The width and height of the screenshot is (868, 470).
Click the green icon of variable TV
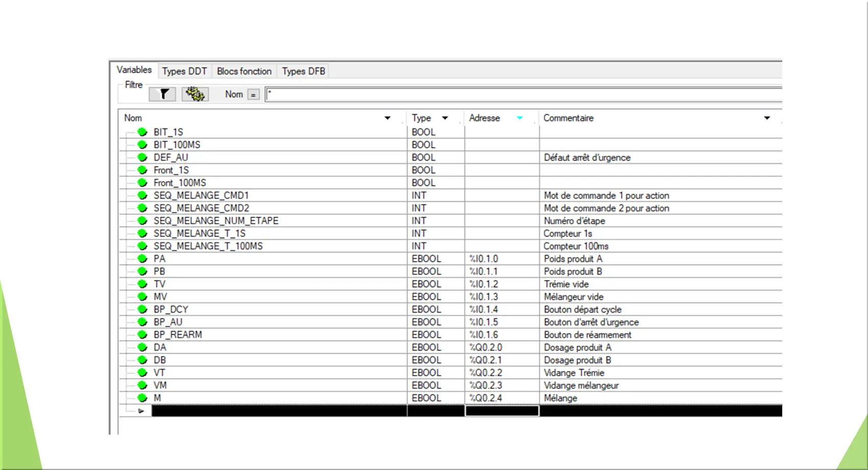tap(142, 284)
